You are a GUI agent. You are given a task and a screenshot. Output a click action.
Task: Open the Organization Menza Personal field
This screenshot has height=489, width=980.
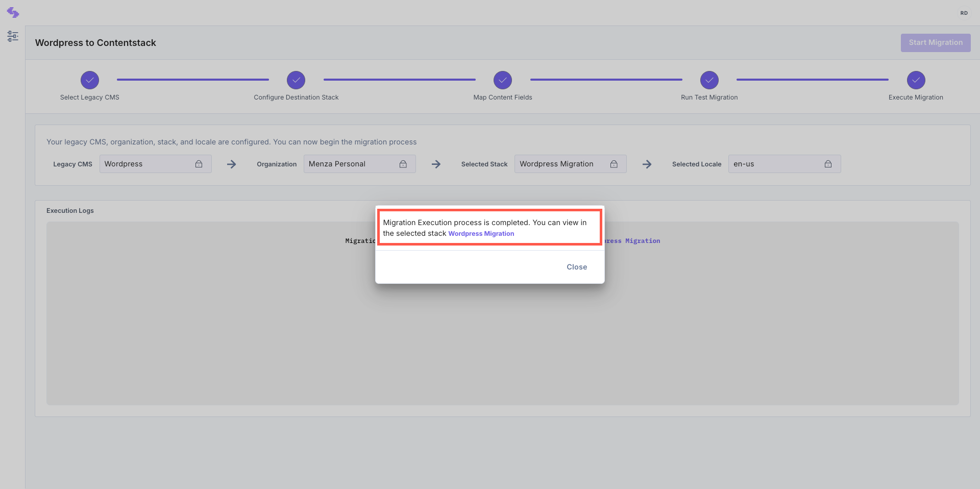click(360, 164)
